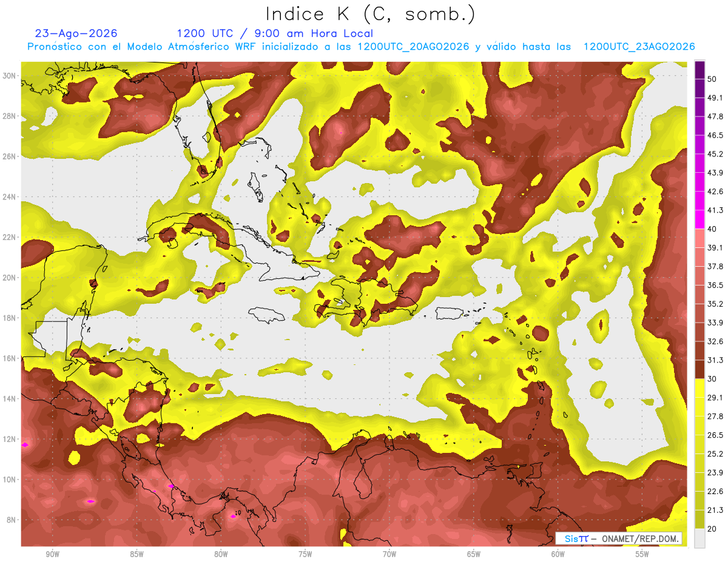Image resolution: width=728 pixels, height=562 pixels.
Task: Click the 22N latitude label
Action: coord(9,237)
